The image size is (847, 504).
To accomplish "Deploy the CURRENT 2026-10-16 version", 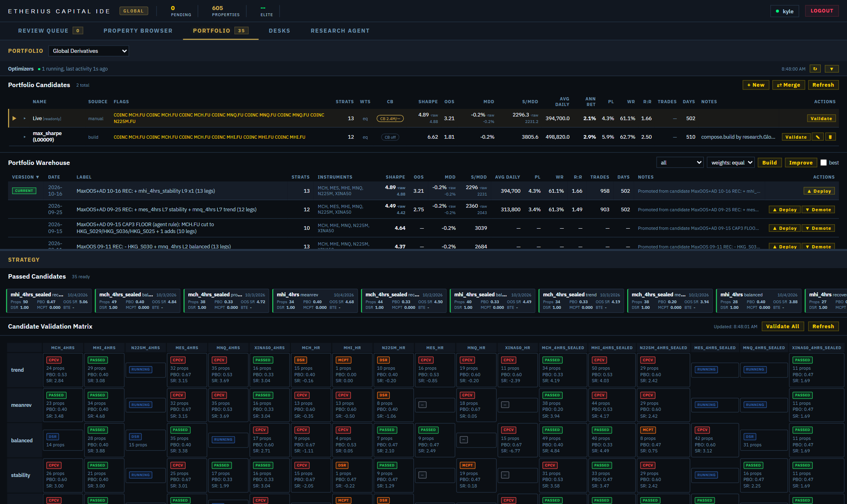I will (819, 191).
